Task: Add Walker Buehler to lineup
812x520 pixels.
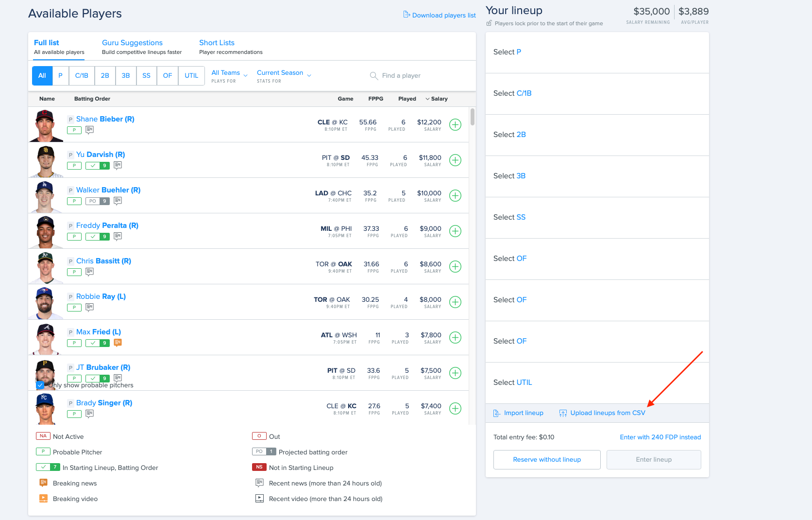Action: coord(455,196)
